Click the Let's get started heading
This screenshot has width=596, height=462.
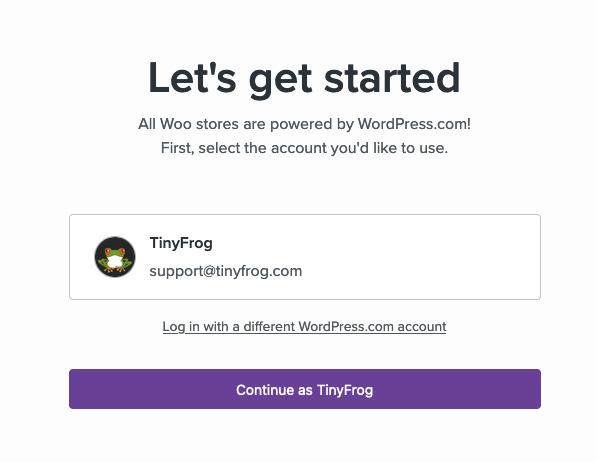(304, 78)
